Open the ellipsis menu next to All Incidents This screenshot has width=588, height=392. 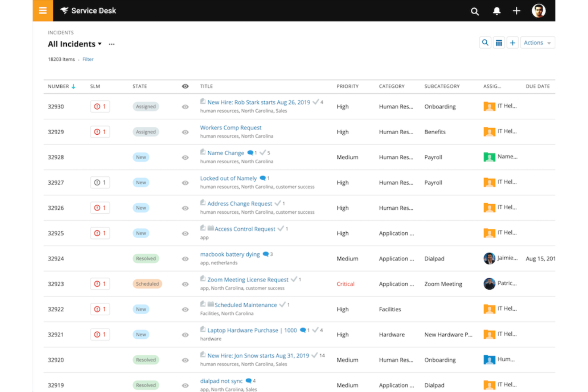(x=111, y=44)
